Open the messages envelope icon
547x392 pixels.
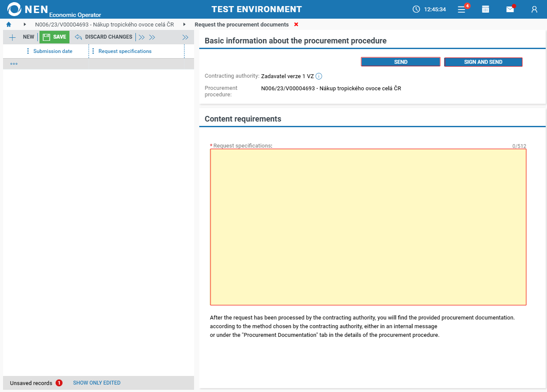point(510,9)
